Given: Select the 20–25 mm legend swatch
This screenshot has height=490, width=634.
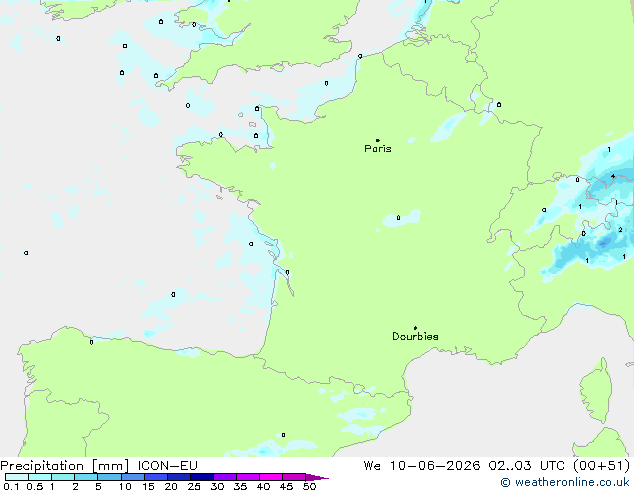Looking at the screenshot, I should coord(178,477).
